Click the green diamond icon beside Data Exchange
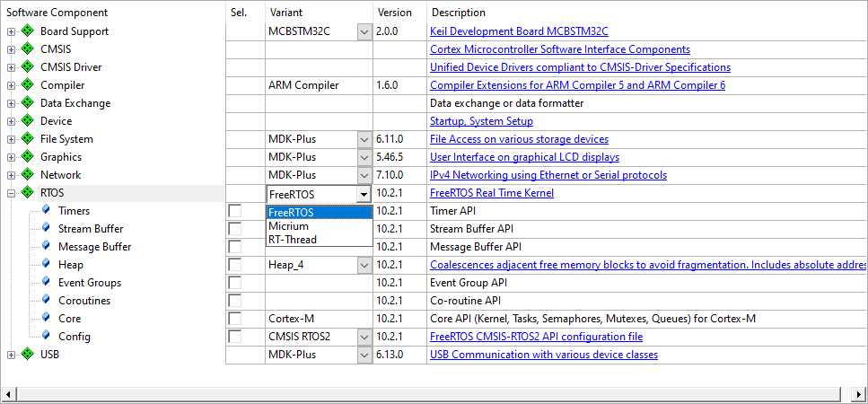 [28, 103]
